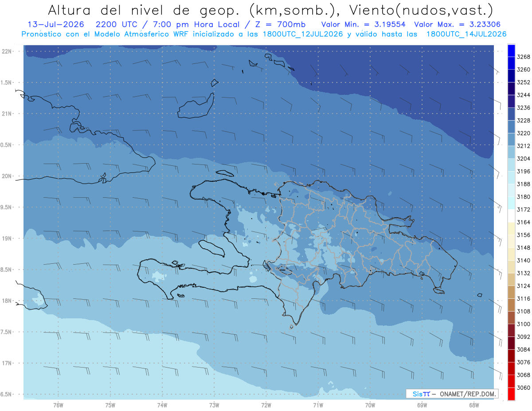Pick the legend swatch between 3212 and 3204
Viewport: 532px width, 411px height.
pyautogui.click(x=511, y=152)
